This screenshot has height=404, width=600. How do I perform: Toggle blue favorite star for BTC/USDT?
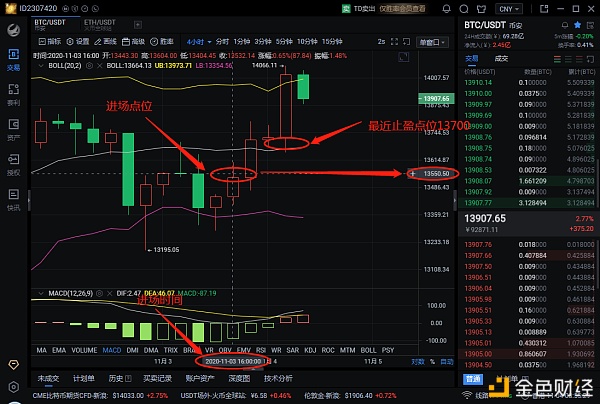click(577, 25)
